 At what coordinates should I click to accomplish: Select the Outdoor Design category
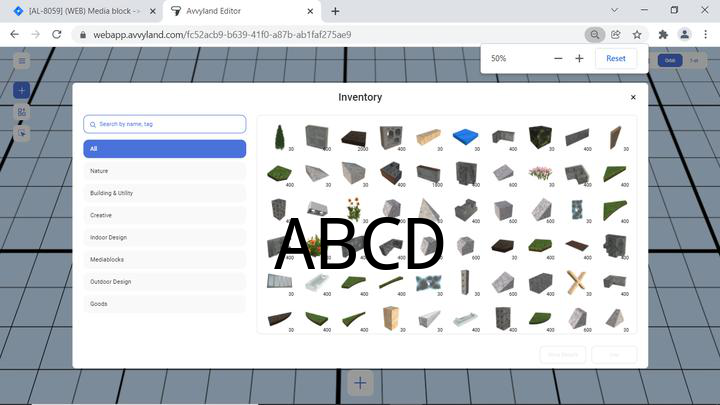164,281
